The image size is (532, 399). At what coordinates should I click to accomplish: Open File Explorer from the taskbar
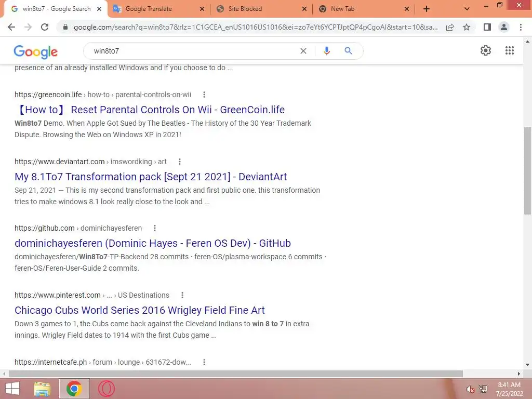point(42,389)
